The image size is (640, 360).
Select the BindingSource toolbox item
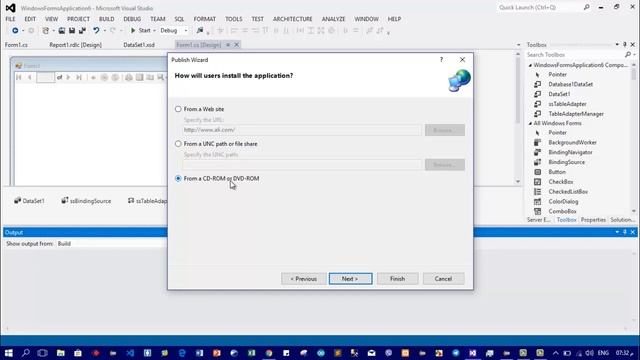point(567,162)
